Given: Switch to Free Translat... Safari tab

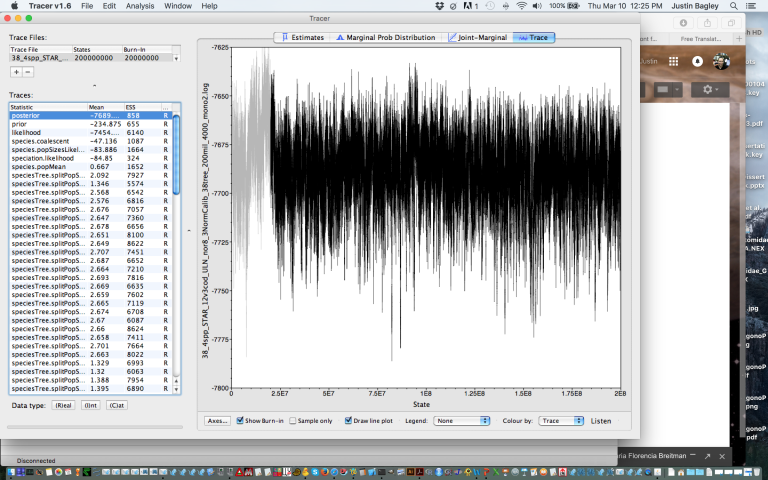Looking at the screenshot, I should pos(701,39).
